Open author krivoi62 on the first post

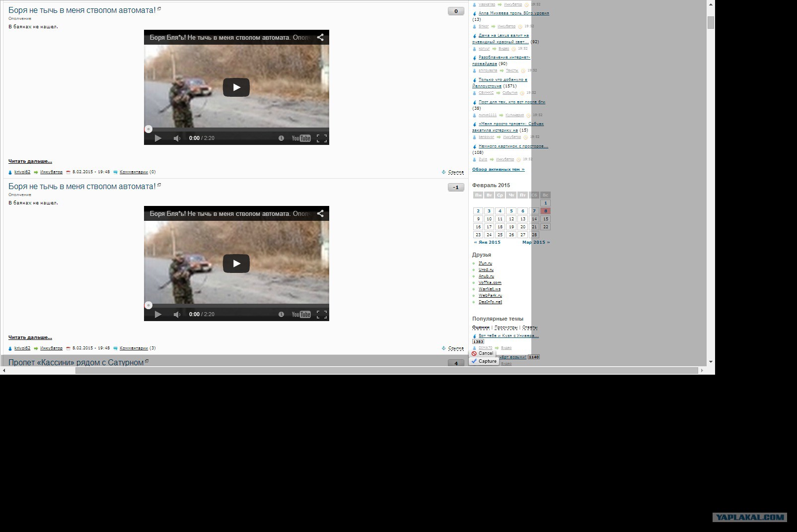tap(22, 172)
